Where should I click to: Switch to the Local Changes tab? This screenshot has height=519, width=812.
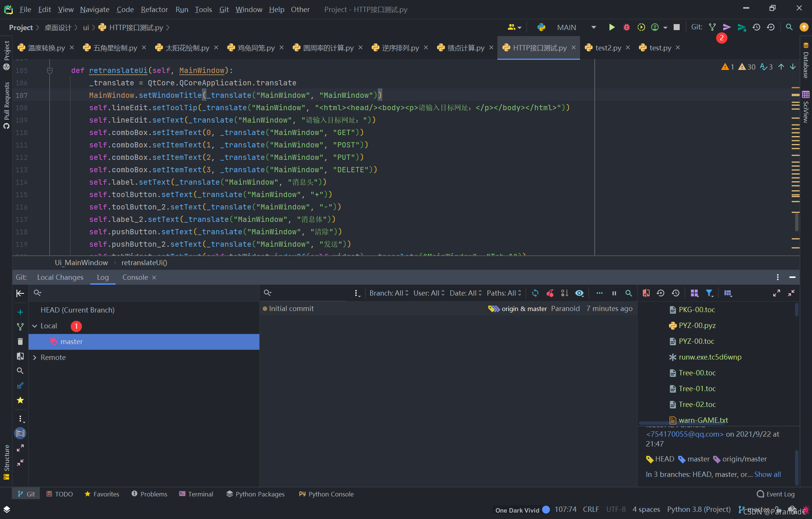click(60, 277)
